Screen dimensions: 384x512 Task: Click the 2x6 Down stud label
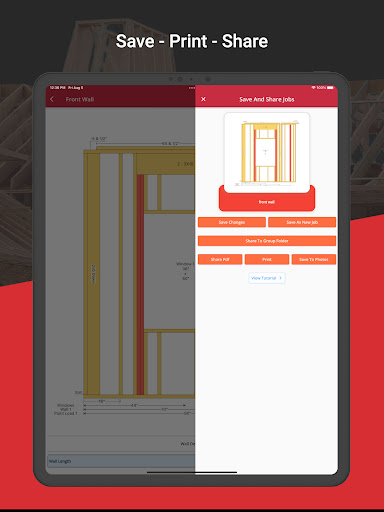(94, 274)
